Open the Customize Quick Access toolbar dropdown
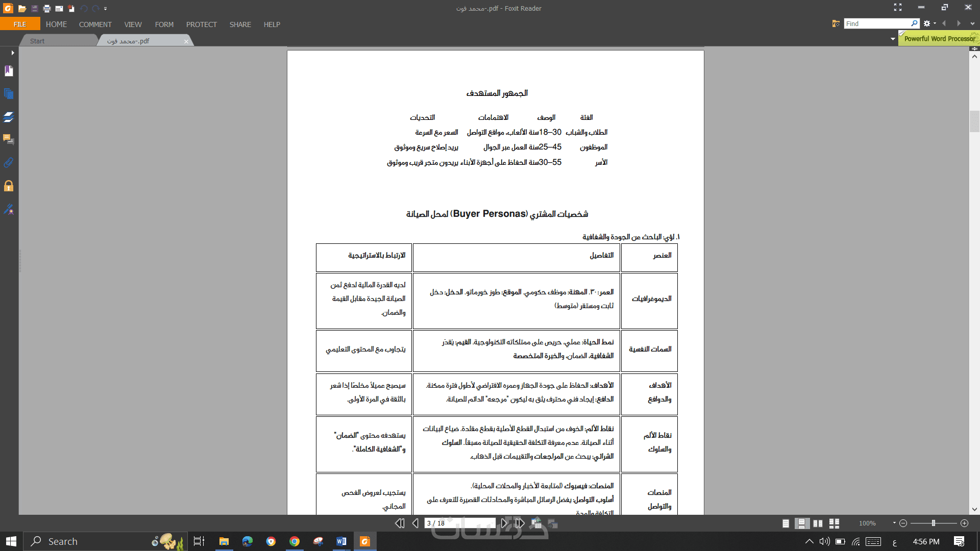Screen dimensions: 980x551 point(106,9)
